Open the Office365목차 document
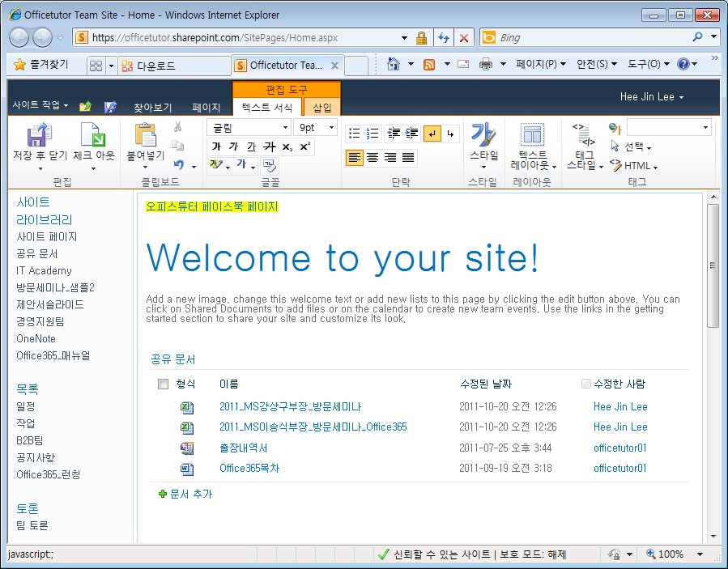This screenshot has width=728, height=569. (249, 468)
